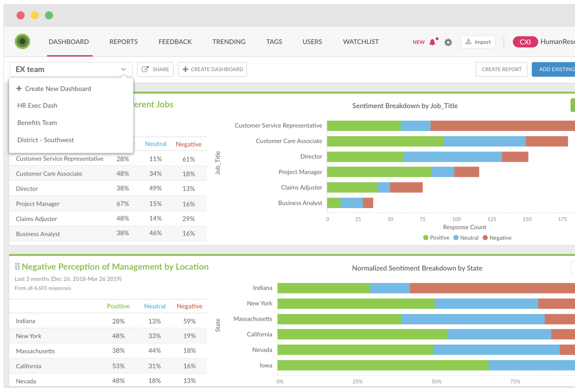Switch to the Reports tab
Viewport: 575px width, 392px height.
[x=123, y=42]
